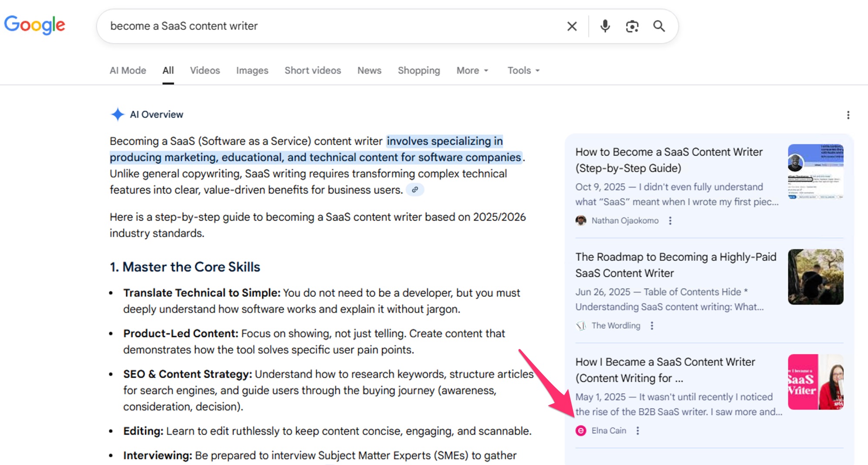868x465 pixels.
Task: Open more options for Elna Cain result
Action: click(x=637, y=431)
